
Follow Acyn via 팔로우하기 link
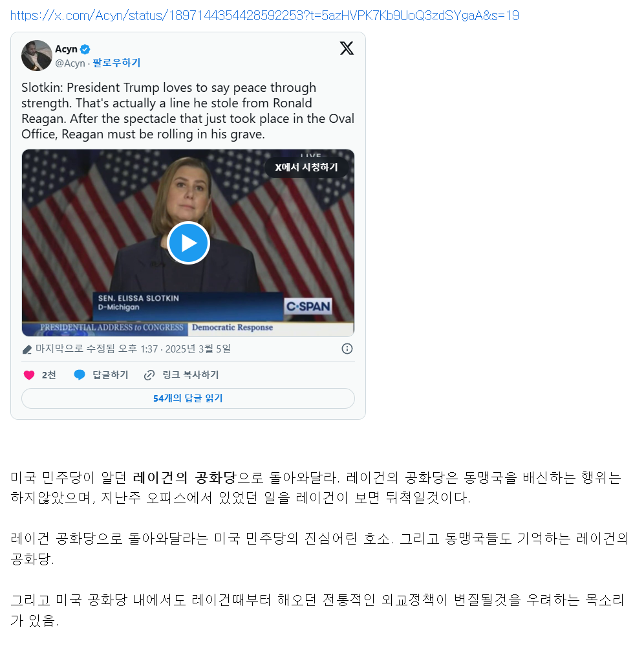(x=116, y=63)
